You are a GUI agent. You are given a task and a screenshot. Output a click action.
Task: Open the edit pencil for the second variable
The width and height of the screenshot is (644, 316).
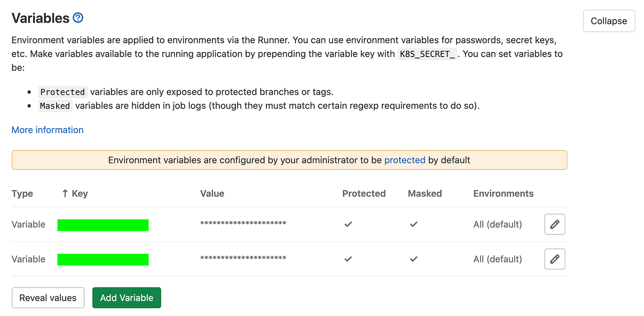click(x=555, y=259)
